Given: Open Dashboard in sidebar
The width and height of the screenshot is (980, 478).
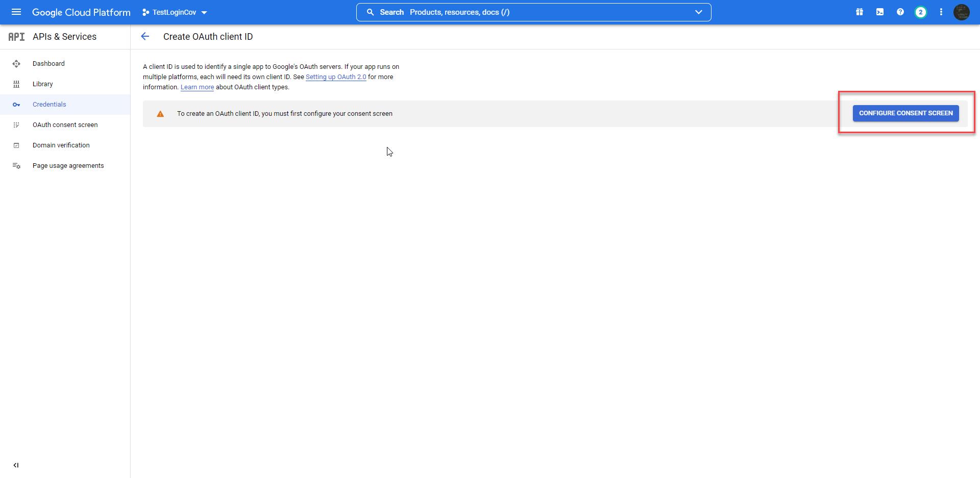Looking at the screenshot, I should pos(65,64).
